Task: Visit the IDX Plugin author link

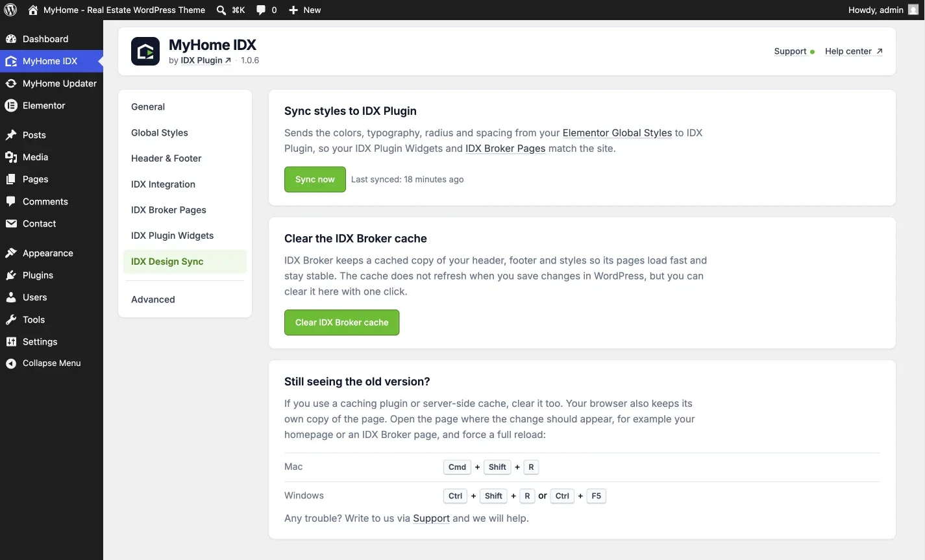Action: click(x=205, y=60)
